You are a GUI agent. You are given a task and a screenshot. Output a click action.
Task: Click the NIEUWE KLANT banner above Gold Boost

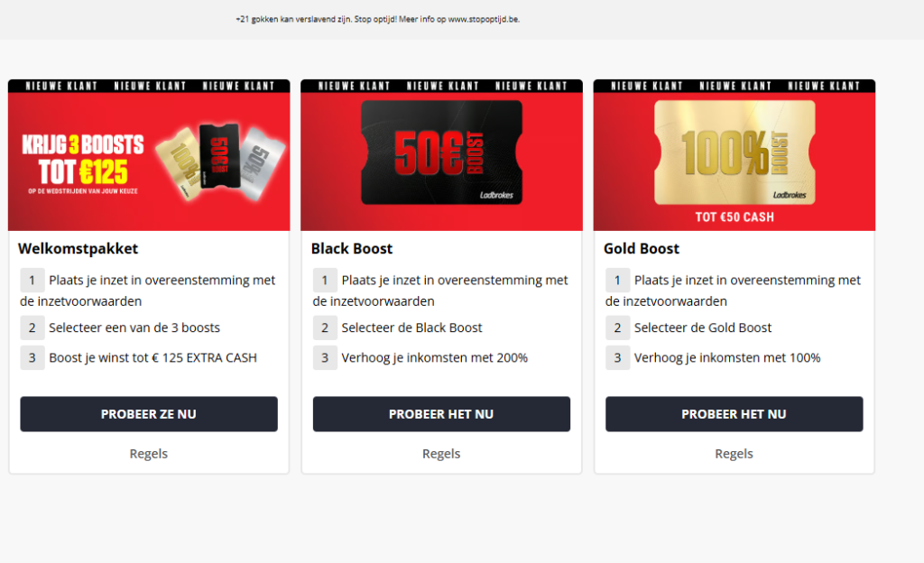[734, 86]
